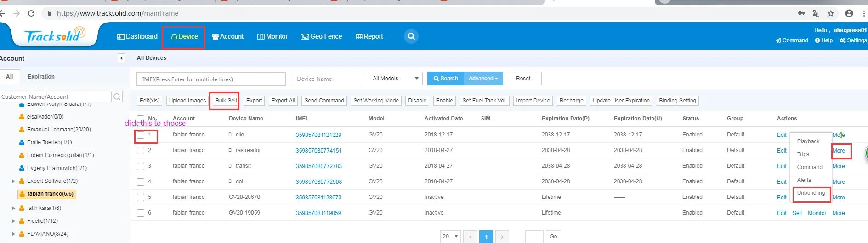The image size is (868, 243).
Task: Open the Account menu
Action: tap(227, 36)
